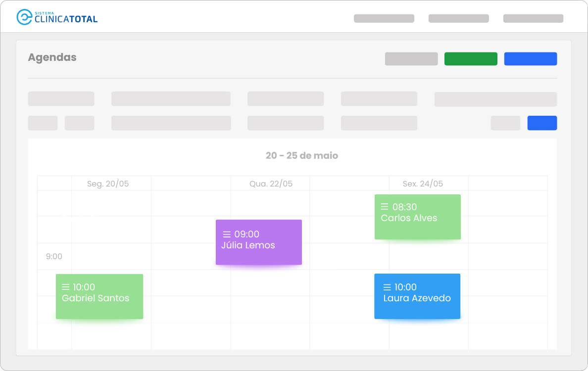The image size is (588, 371).
Task: Select the purple Júlia Lemos 09:00 appointment
Action: pyautogui.click(x=259, y=242)
